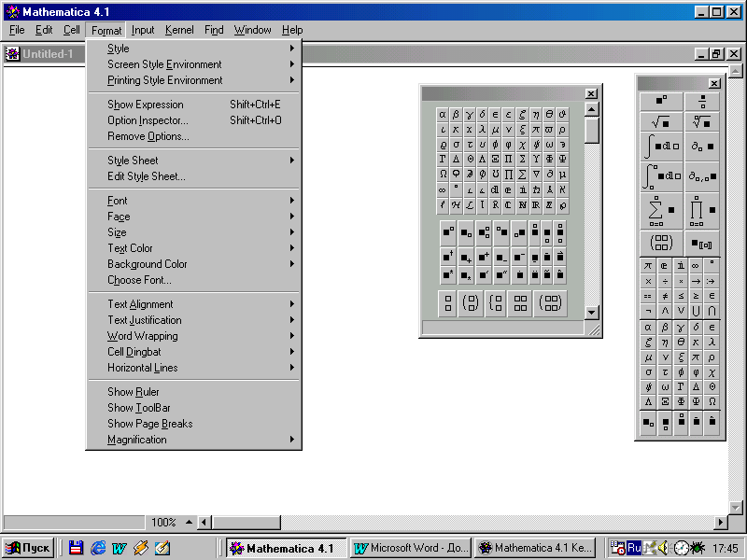
Task: Expand the Magnification submenu
Action: coord(193,440)
